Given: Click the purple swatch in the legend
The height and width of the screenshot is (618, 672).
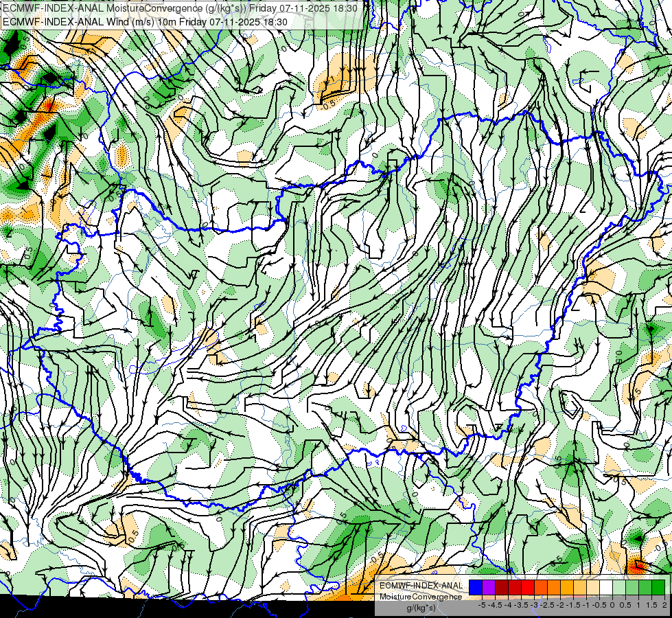Looking at the screenshot, I should pos(489,587).
